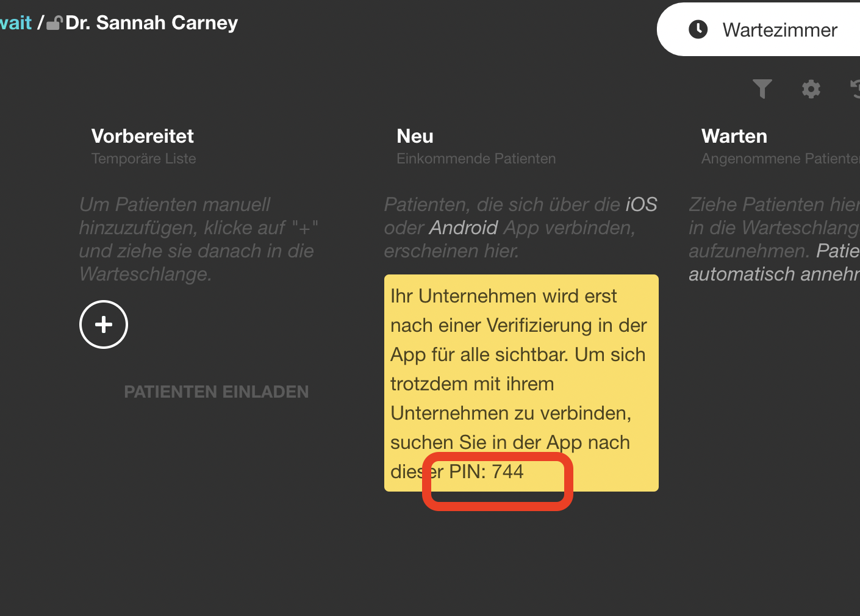
Task: Click the Vorbereitet column heading
Action: [x=142, y=136]
